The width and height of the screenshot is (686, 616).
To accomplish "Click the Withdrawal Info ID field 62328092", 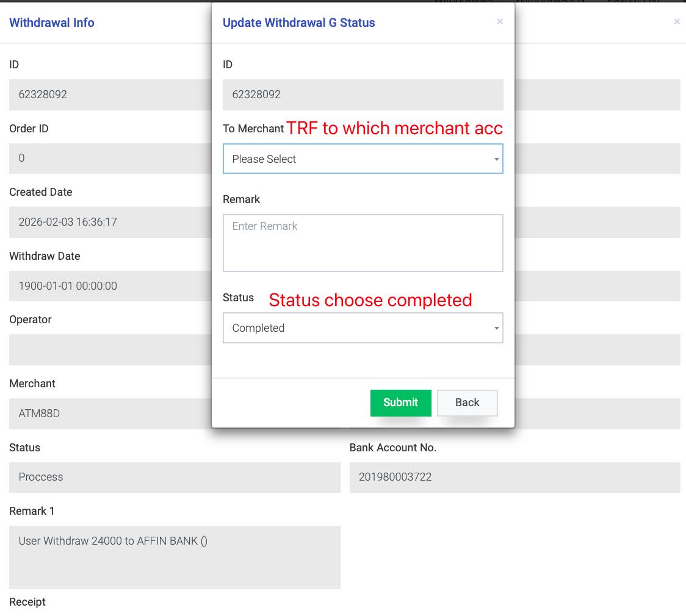I will (110, 95).
